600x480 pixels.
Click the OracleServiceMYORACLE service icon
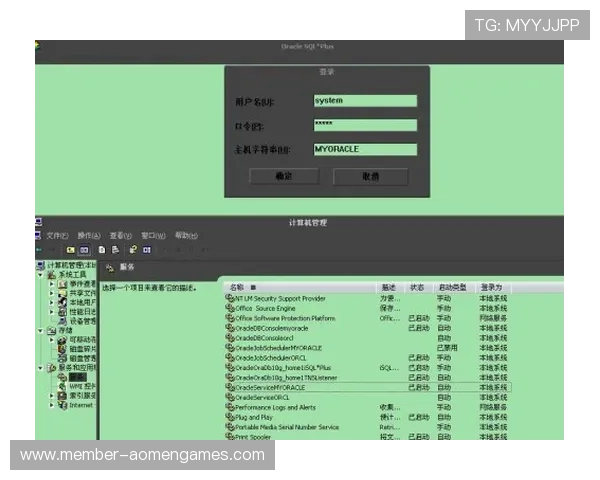pyautogui.click(x=229, y=387)
